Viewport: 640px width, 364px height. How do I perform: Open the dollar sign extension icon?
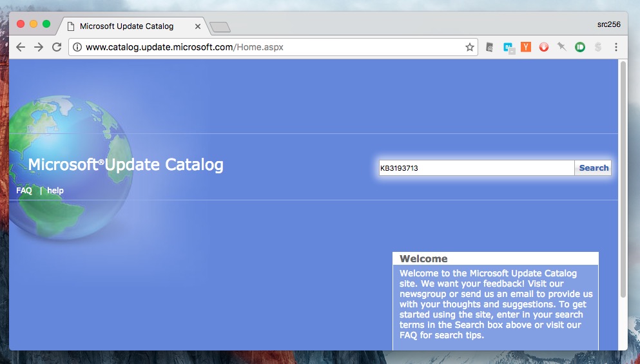[x=598, y=47]
